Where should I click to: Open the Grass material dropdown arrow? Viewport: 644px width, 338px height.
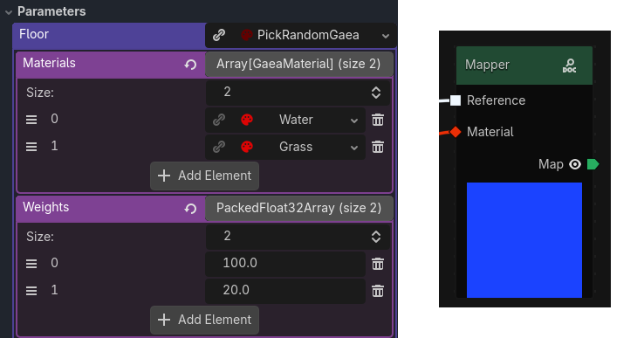pyautogui.click(x=354, y=148)
